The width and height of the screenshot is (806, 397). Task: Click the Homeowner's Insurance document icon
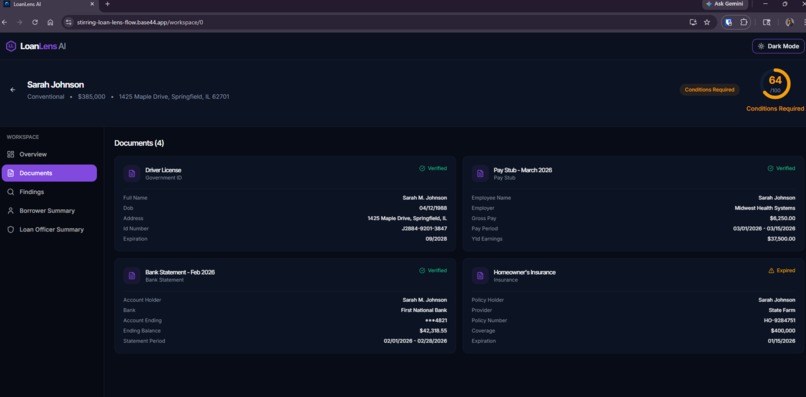[480, 276]
